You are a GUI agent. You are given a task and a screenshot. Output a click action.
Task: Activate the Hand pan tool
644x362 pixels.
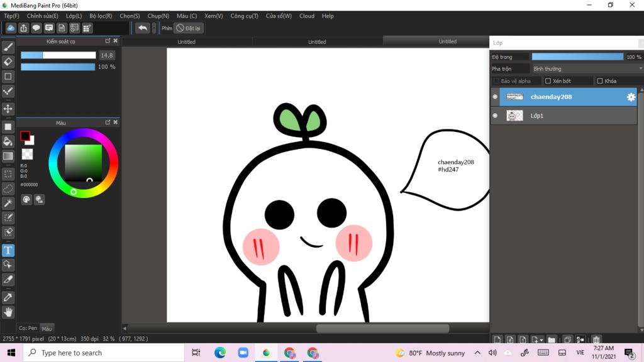8,312
